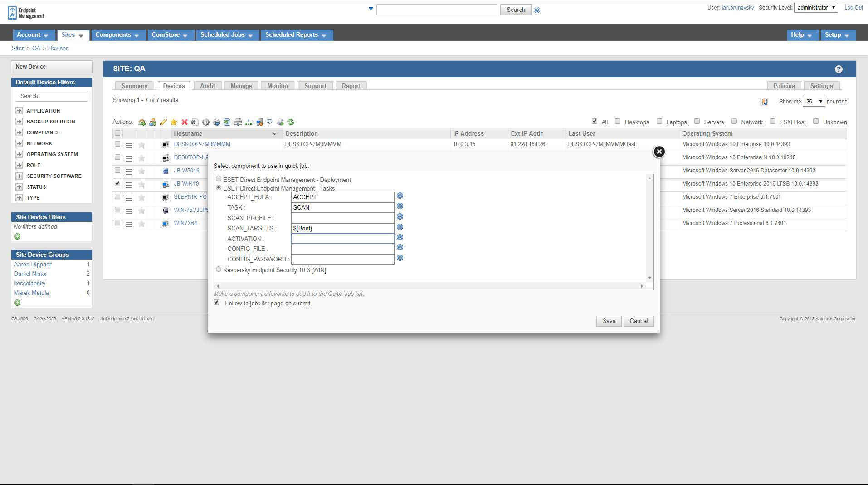Add a site device group with green plus

(x=17, y=303)
